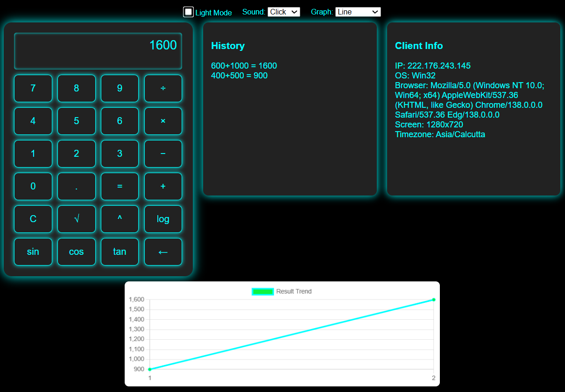The image size is (565, 392).
Task: Click the plus (+) key
Action: [x=163, y=186]
